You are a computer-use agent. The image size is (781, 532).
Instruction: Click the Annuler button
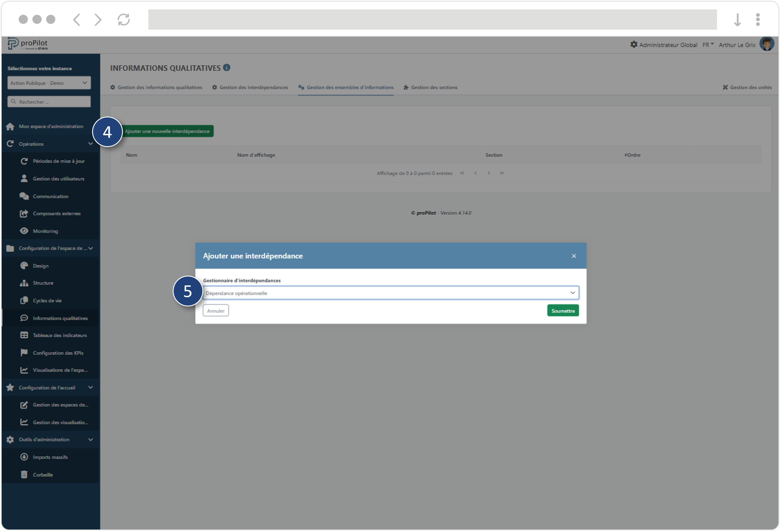coord(216,310)
